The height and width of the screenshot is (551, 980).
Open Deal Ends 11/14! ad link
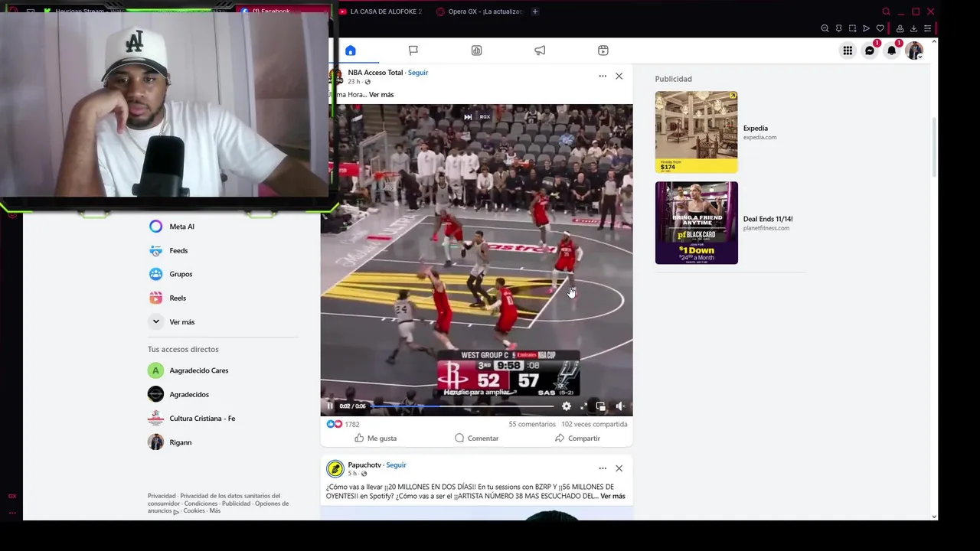768,220
